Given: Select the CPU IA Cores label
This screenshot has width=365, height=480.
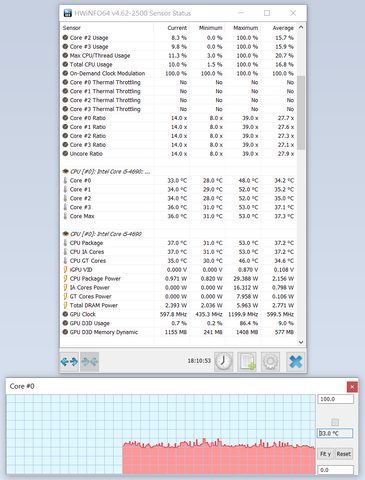Looking at the screenshot, I should coord(87,252).
